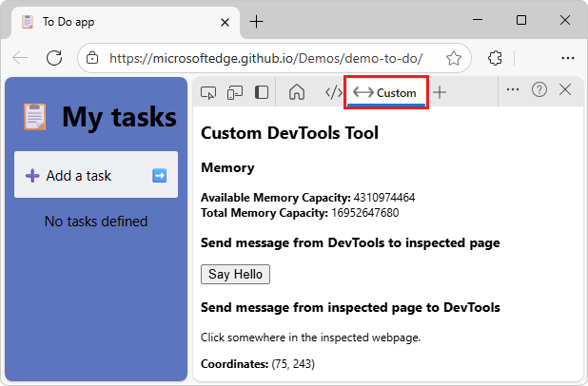Open More tools plus button in DevTools
Image resolution: width=588 pixels, height=386 pixels.
(x=440, y=92)
